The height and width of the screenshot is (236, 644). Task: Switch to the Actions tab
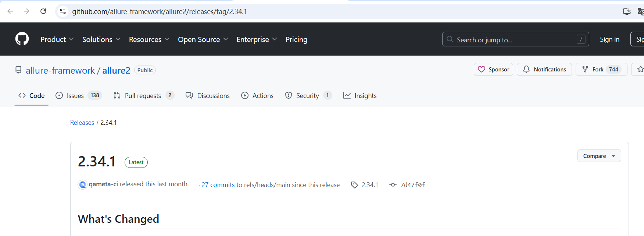tap(257, 95)
